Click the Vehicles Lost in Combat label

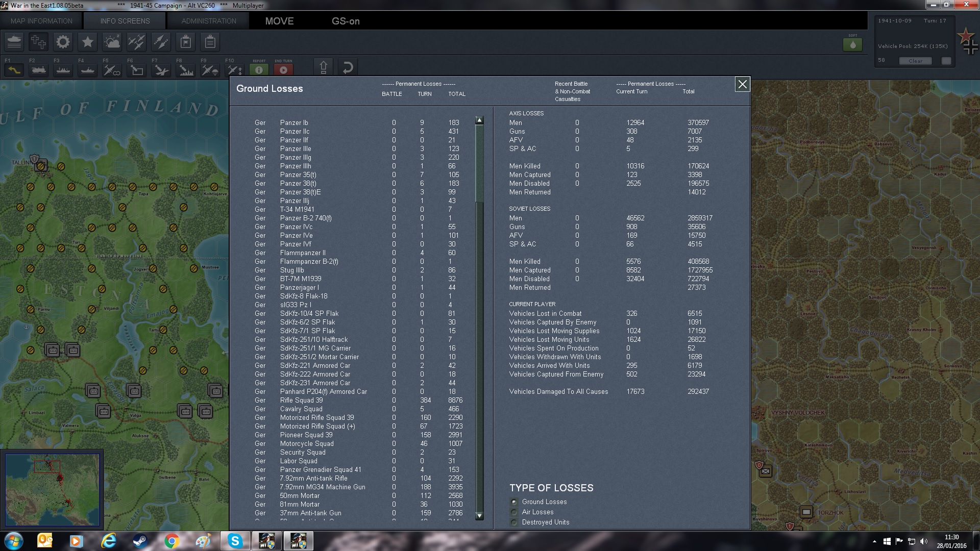[x=545, y=314]
